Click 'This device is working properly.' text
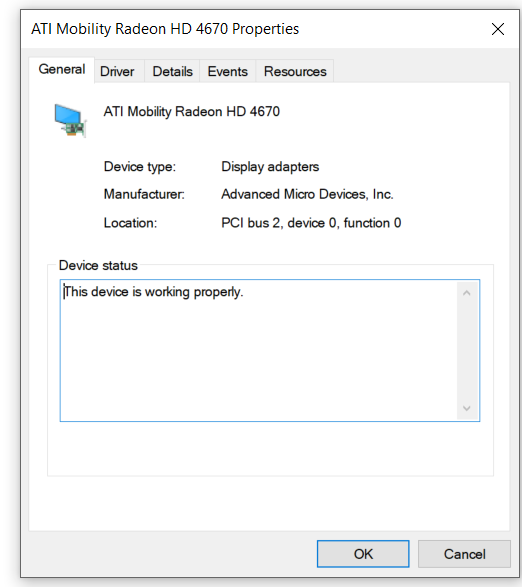This screenshot has height=587, width=522. coord(154,292)
